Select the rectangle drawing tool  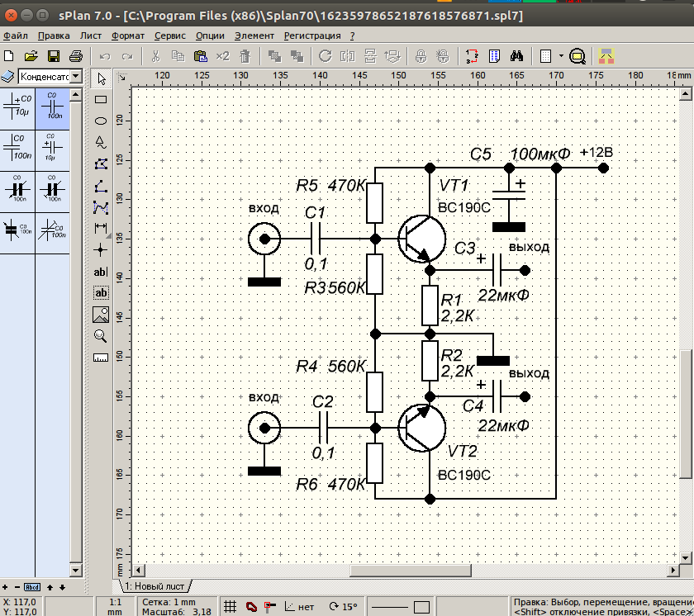pyautogui.click(x=101, y=99)
